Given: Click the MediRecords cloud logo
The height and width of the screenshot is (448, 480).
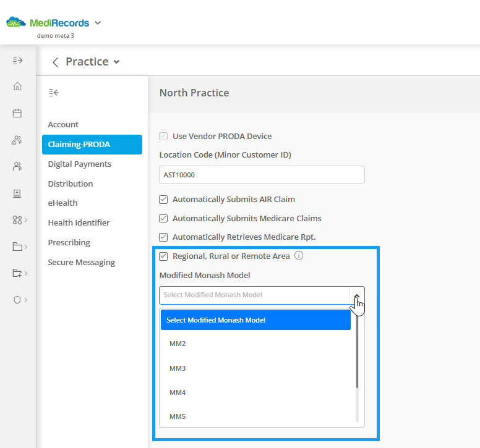Looking at the screenshot, I should coord(16,23).
